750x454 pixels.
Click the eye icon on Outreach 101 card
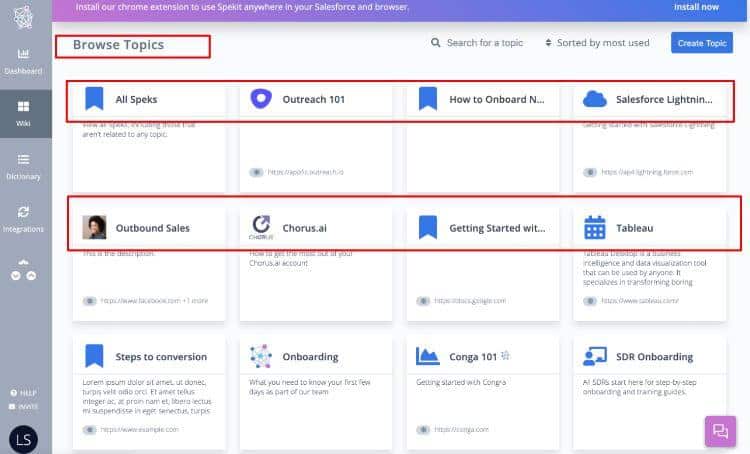pyautogui.click(x=256, y=172)
